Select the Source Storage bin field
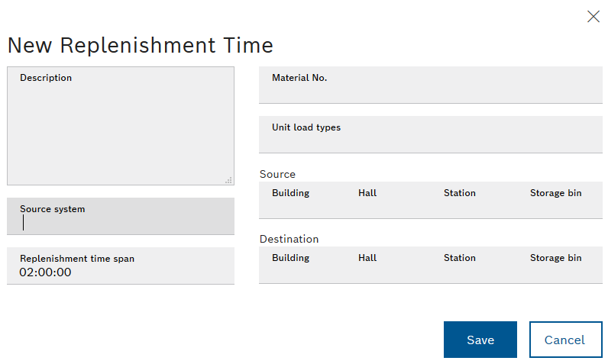608x364 pixels. [x=560, y=200]
